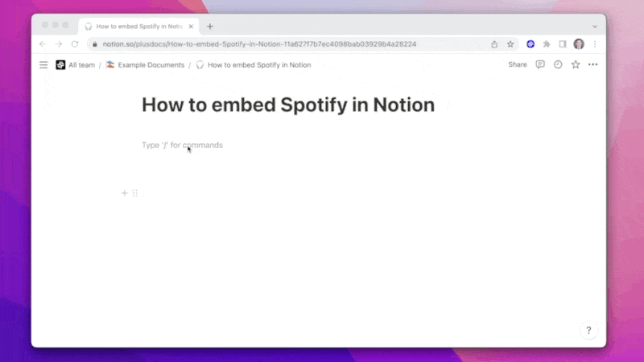Open the three-dot page options menu
This screenshot has width=644, height=362.
[x=593, y=64]
